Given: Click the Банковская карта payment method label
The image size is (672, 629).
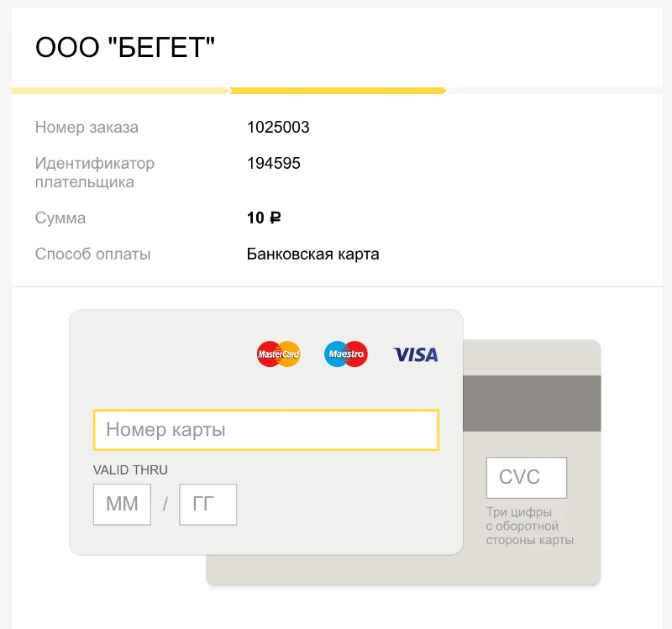Looking at the screenshot, I should (x=312, y=253).
